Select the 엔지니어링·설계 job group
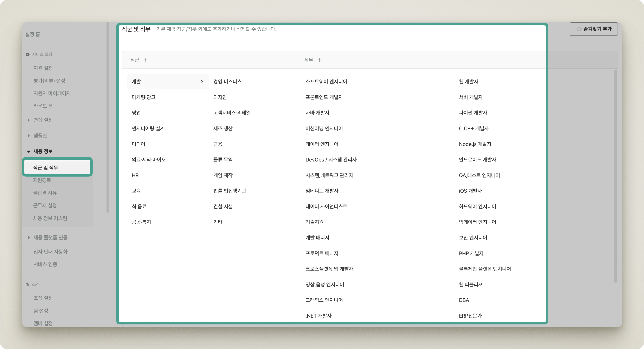 (x=148, y=128)
